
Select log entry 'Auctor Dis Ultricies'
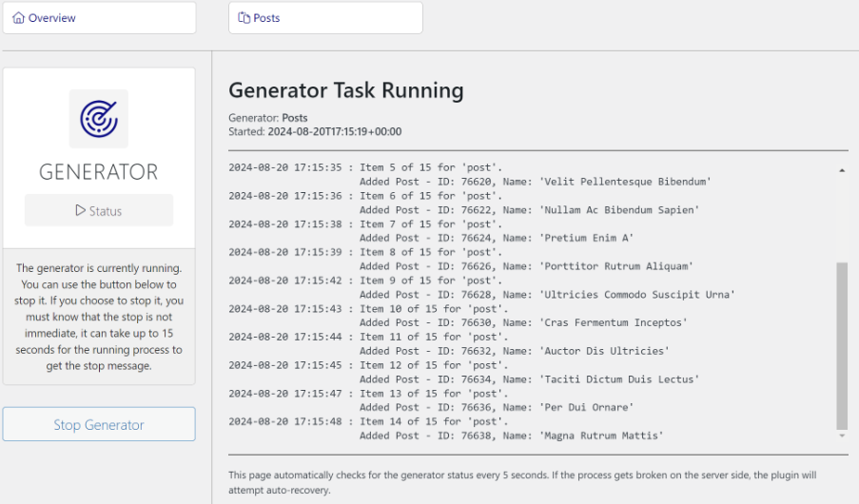tap(515, 351)
